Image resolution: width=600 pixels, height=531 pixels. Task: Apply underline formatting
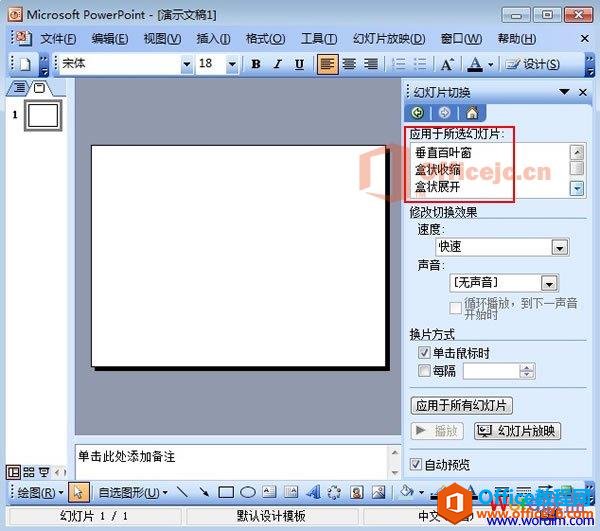[299, 64]
